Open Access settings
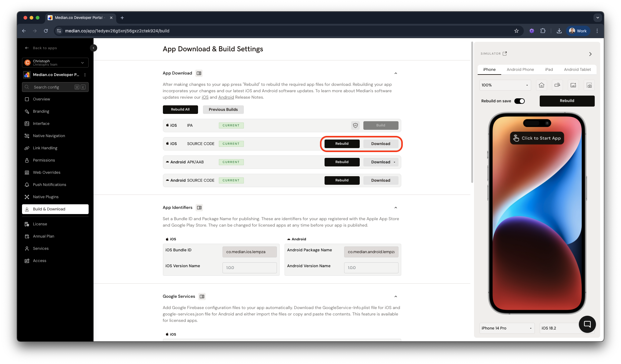The image size is (621, 364). click(55, 261)
